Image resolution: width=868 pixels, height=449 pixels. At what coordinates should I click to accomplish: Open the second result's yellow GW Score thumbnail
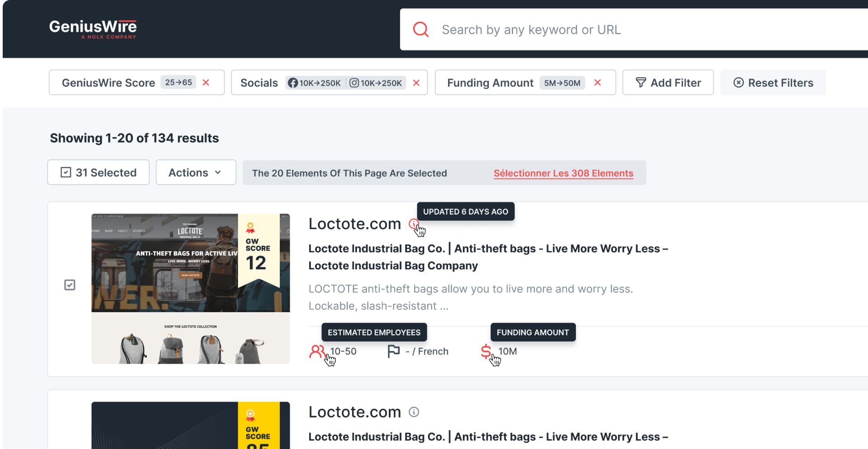pyautogui.click(x=190, y=425)
